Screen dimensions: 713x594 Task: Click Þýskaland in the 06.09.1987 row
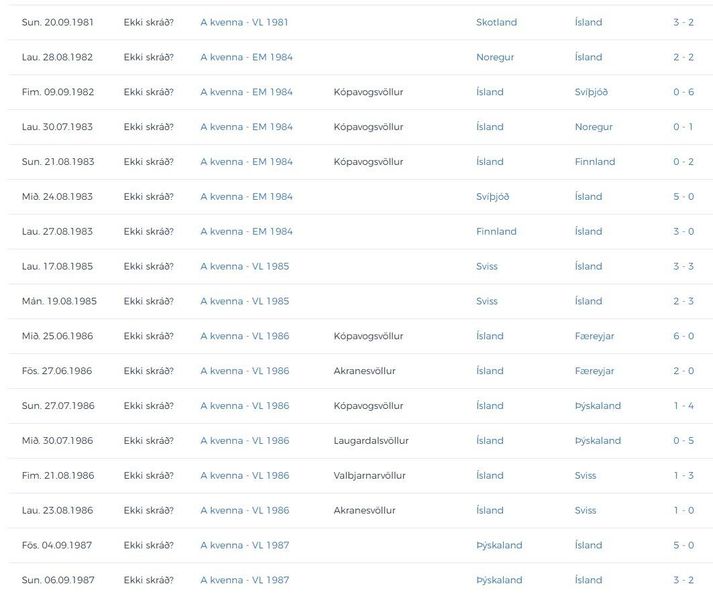[x=499, y=580]
